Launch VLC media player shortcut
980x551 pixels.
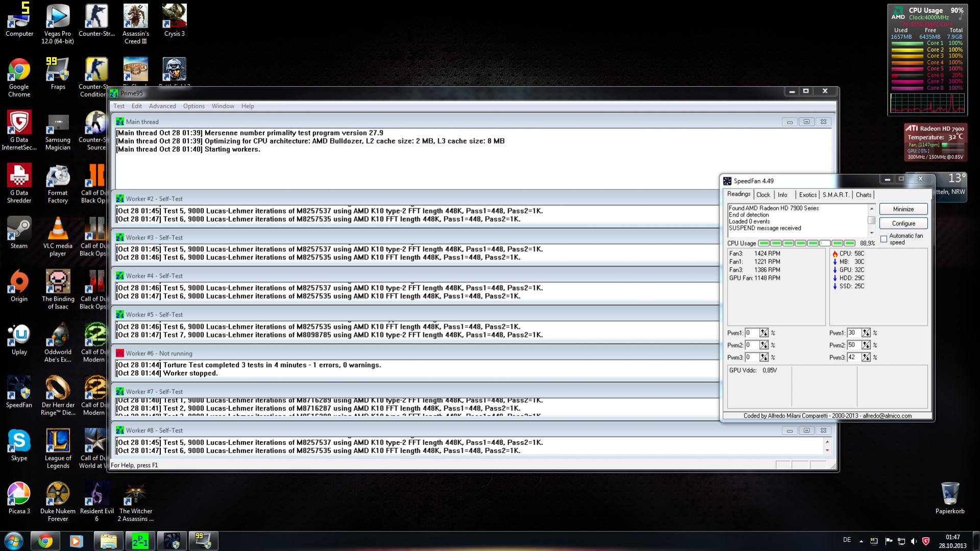(58, 236)
